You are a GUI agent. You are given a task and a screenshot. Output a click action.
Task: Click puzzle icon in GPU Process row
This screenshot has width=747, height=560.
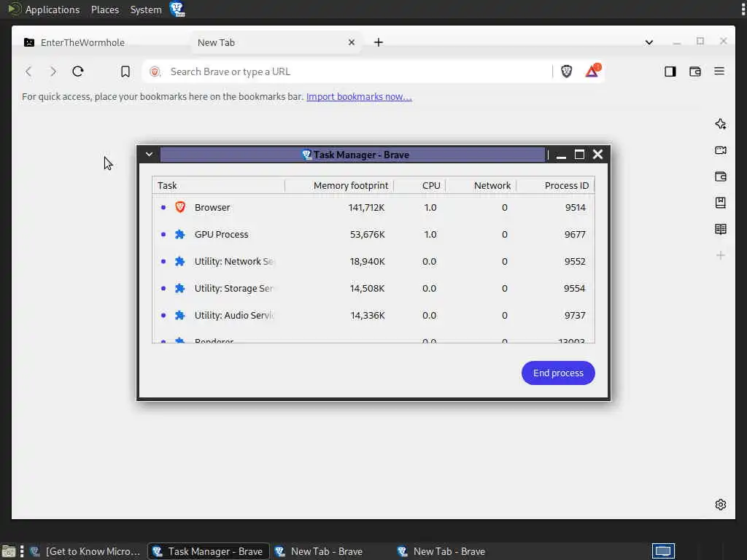pyautogui.click(x=179, y=234)
